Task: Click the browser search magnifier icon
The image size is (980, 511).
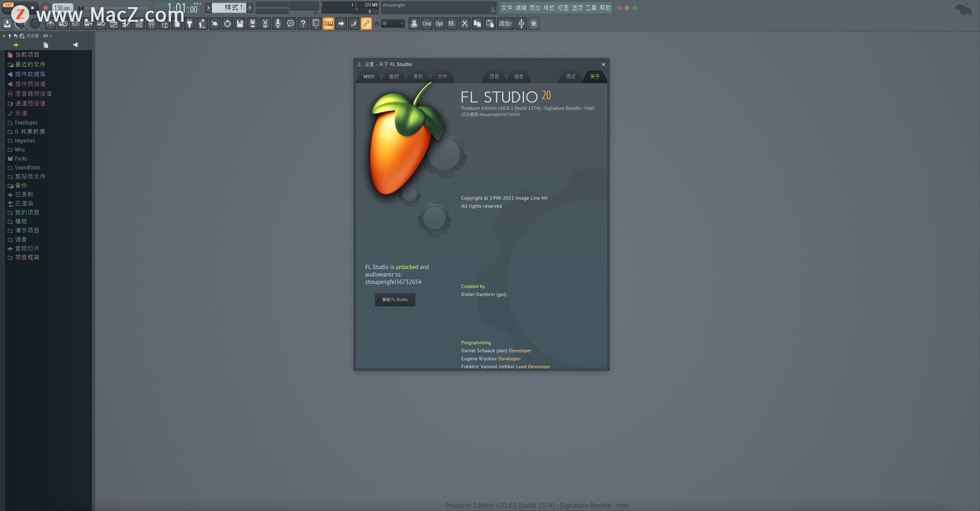Action: click(22, 36)
